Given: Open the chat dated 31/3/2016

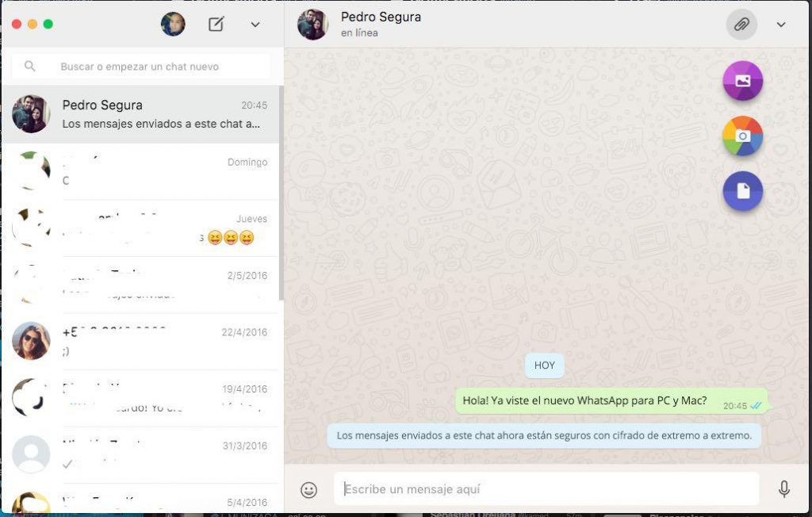Looking at the screenshot, I should 140,455.
